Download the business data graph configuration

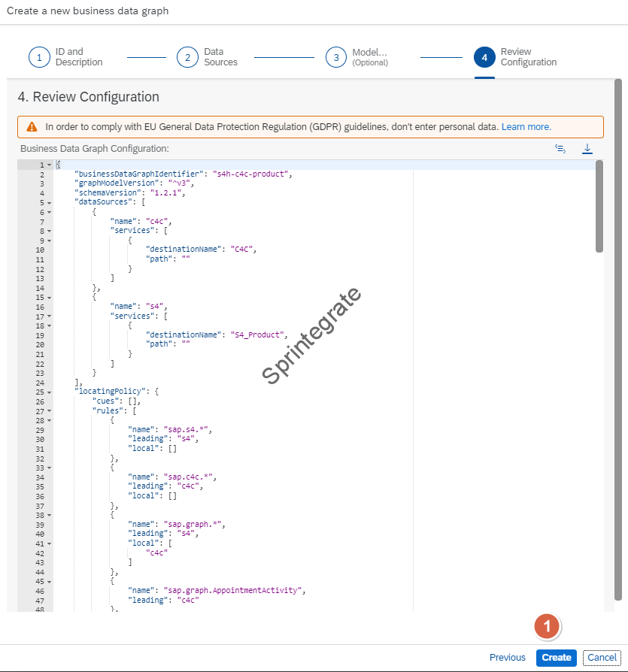587,149
